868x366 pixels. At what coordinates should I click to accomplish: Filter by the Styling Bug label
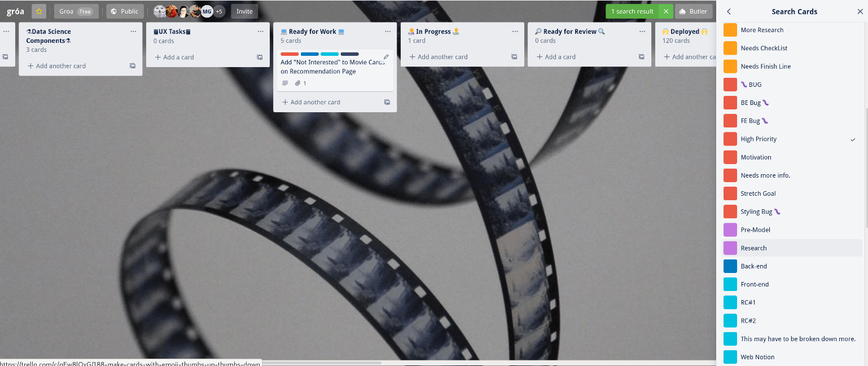point(792,211)
